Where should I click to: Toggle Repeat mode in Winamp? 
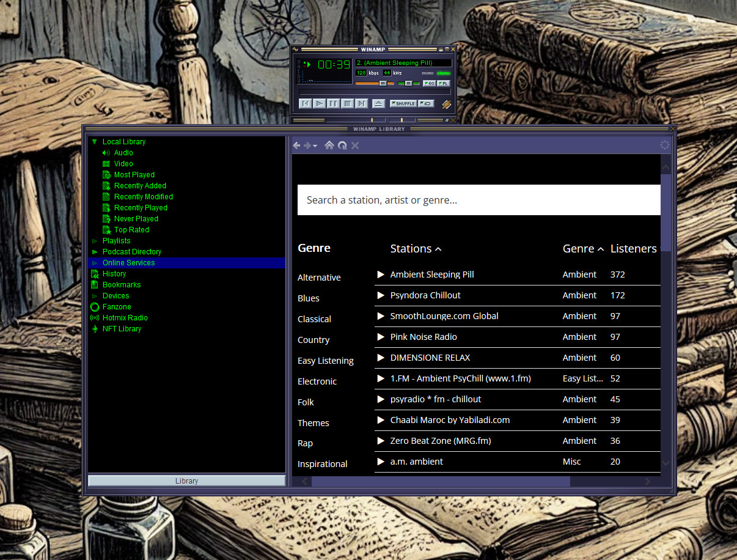coord(427,103)
